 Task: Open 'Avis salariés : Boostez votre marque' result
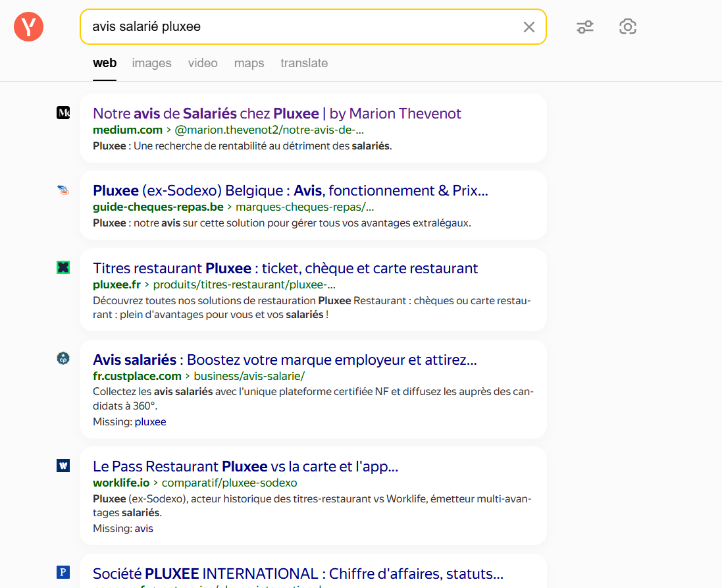(285, 360)
